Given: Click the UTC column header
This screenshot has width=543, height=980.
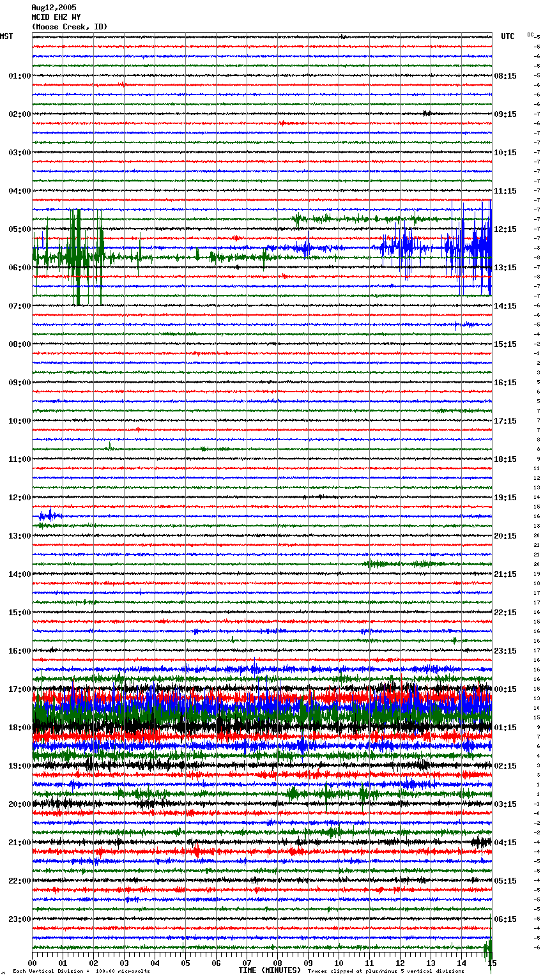Looking at the screenshot, I should 508,36.
